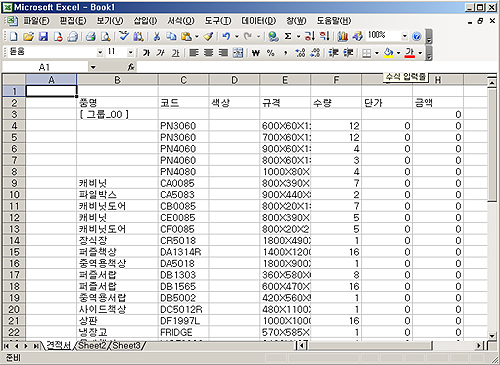Open the 파일(F) menu

coord(36,21)
